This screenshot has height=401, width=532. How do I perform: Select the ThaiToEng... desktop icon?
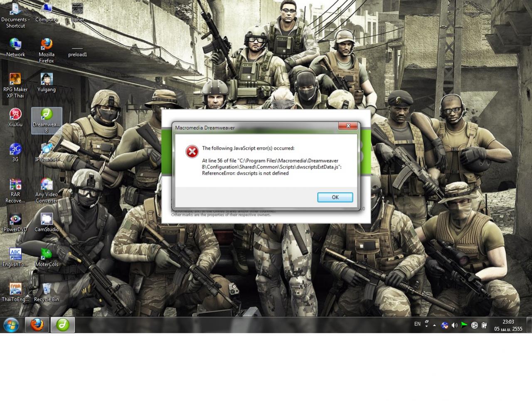pos(15,292)
